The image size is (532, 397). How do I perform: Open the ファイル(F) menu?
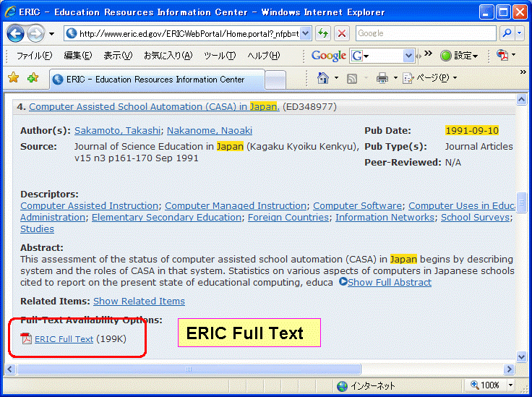(34, 55)
